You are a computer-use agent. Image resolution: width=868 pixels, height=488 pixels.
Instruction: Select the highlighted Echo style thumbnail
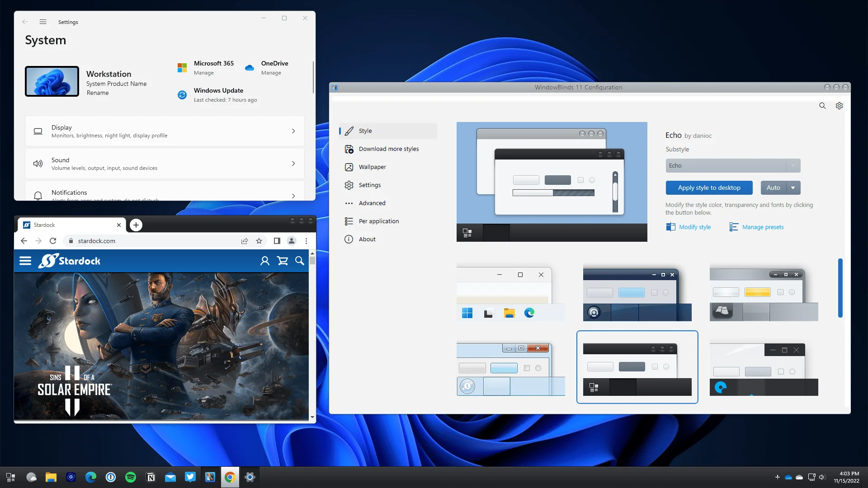(637, 366)
